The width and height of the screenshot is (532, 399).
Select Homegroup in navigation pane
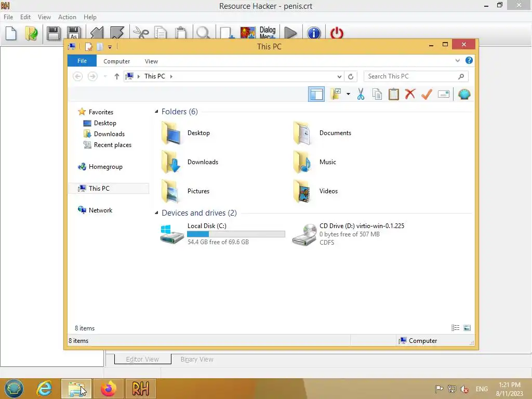tap(105, 167)
